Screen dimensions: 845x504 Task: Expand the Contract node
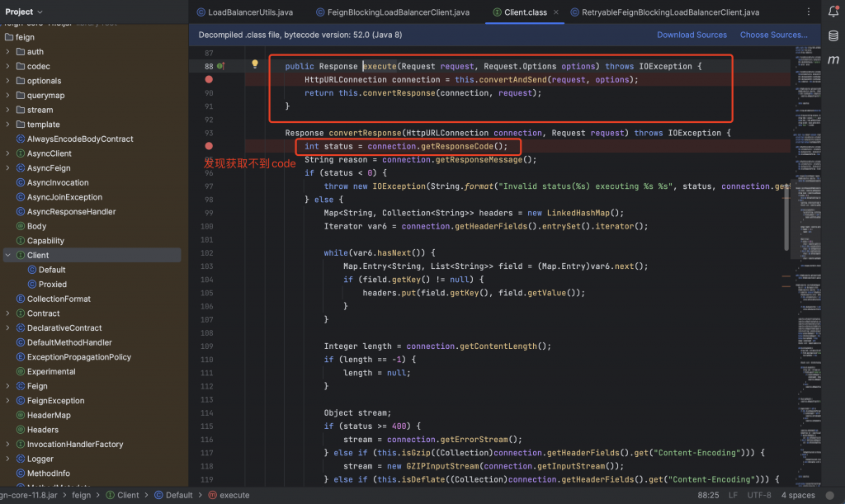click(x=7, y=313)
